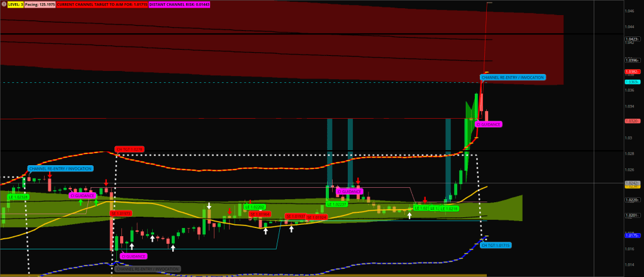This screenshot has height=277, width=644.
Task: Click the yellow LEVEL: 3 label
Action: click(x=15, y=4)
